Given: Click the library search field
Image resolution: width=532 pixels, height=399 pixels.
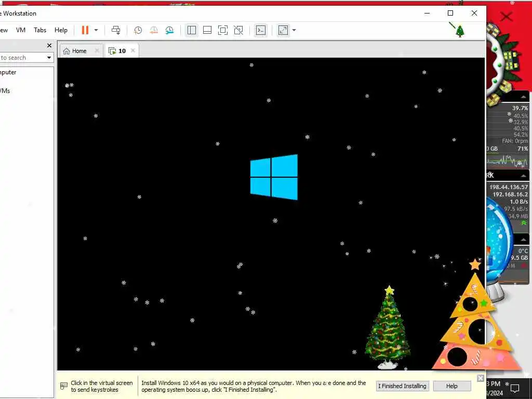Looking at the screenshot, I should point(22,58).
